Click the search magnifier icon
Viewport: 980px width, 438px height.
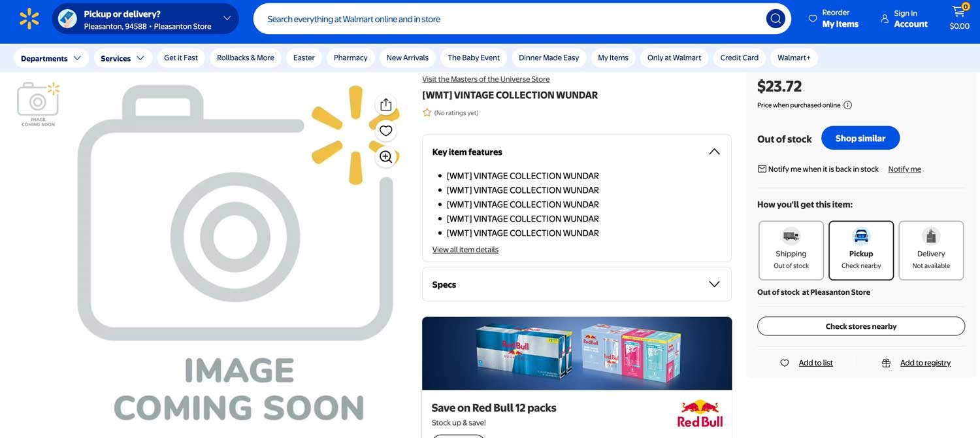tap(775, 18)
